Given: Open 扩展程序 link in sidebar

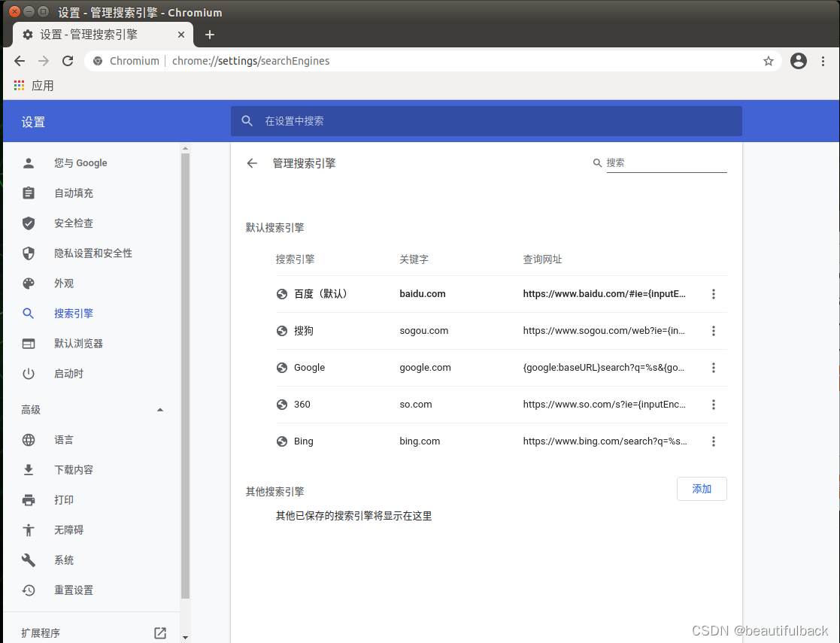Looking at the screenshot, I should click(x=41, y=632).
